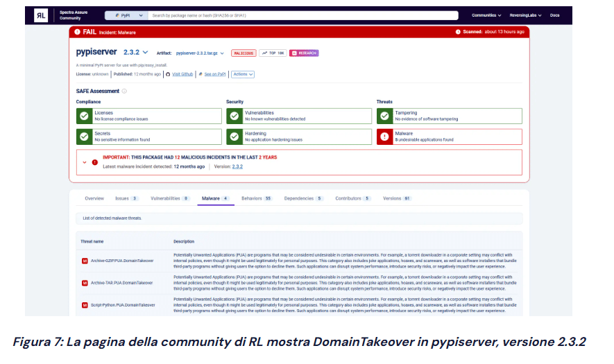Click the green checkmark icon beside Licenses

click(84, 116)
